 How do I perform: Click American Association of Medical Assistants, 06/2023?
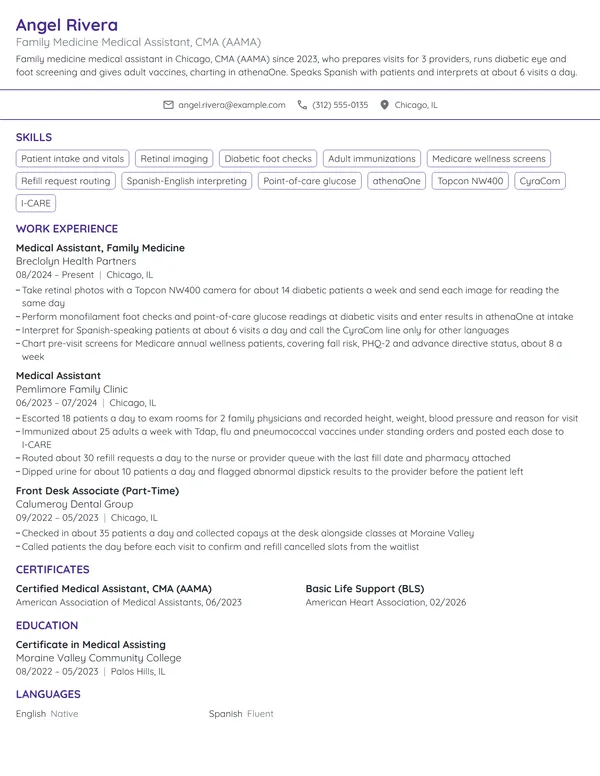point(129,602)
